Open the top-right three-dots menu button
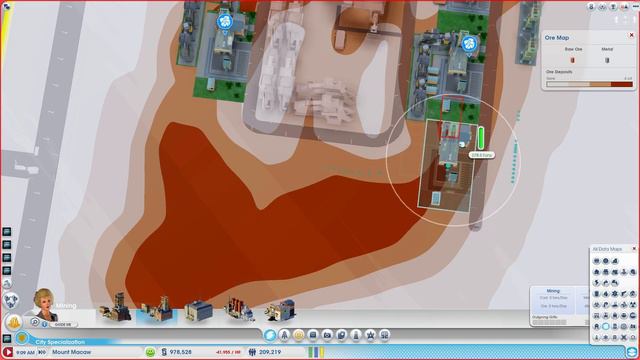640x360 pixels. [x=636, y=7]
